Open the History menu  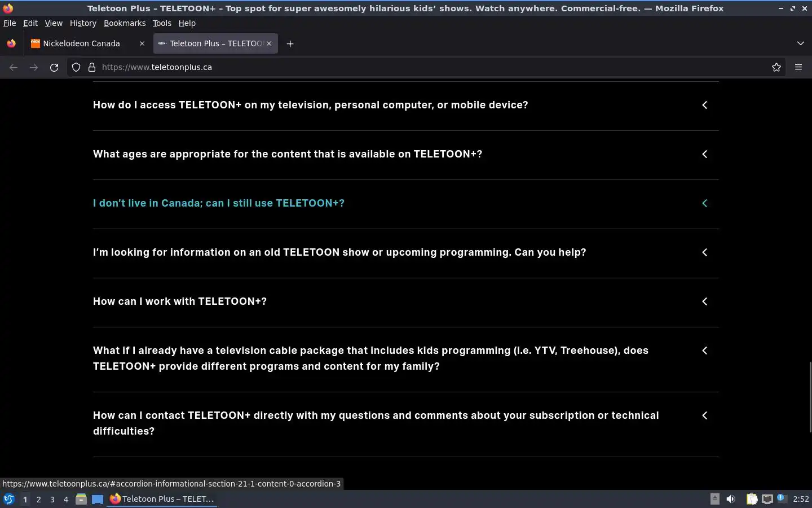(83, 23)
